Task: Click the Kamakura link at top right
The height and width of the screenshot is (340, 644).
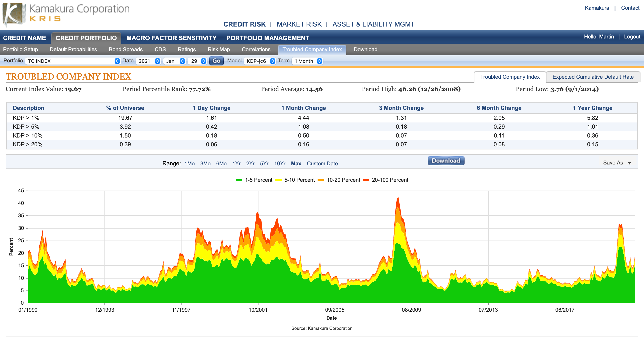Action: (597, 8)
